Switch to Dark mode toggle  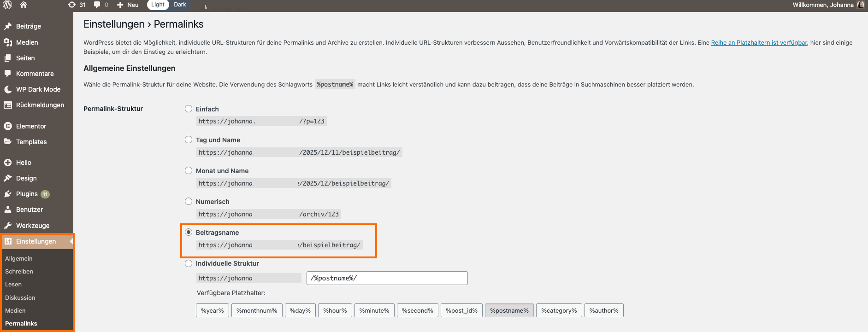(180, 5)
